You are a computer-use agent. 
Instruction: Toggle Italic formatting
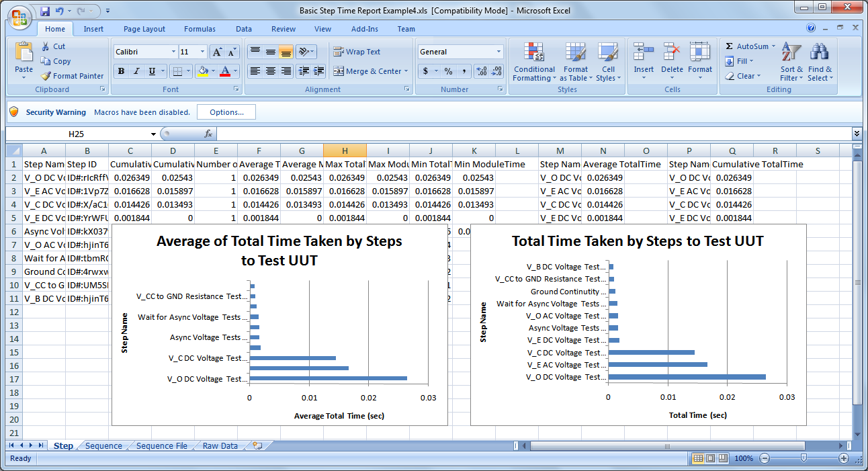(137, 71)
